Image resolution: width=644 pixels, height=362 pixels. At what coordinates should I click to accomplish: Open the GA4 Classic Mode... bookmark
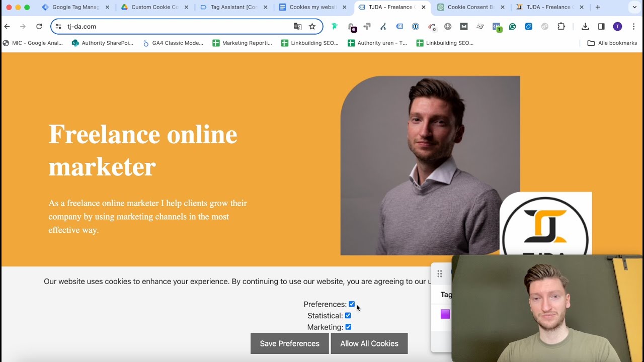[174, 43]
